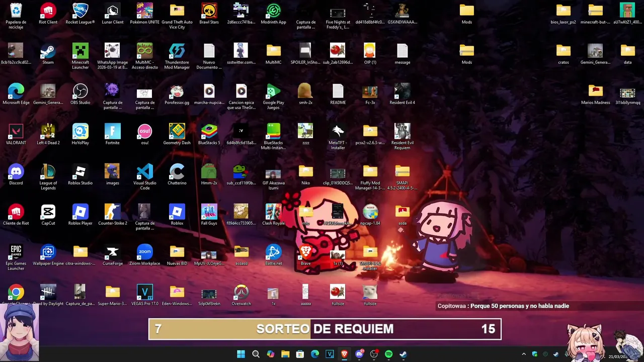Launch Clash Royale shortcut
Screen dimensions: 644x362
point(273,215)
